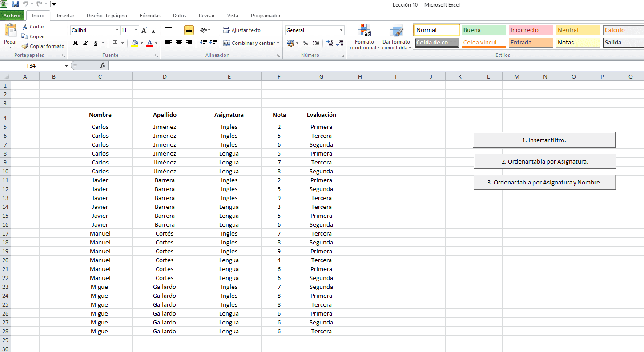The image size is (644, 352).
Task: Switch to Insertar tab
Action: coord(66,16)
